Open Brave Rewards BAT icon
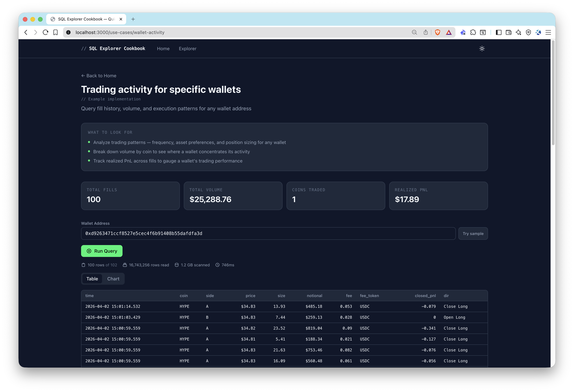The height and width of the screenshot is (392, 574). coord(449,32)
